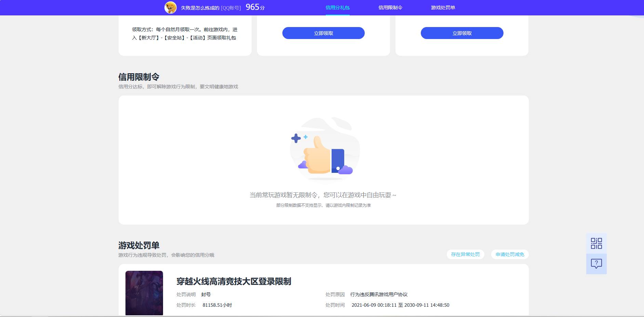644x317 pixels.
Task: Open the QR code floating icon
Action: point(596,243)
